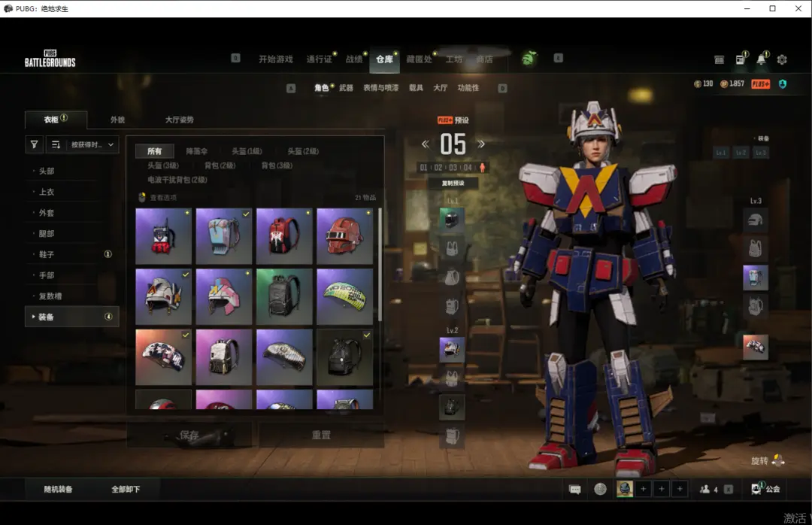Click the parachute skin slot on right

pos(756,347)
